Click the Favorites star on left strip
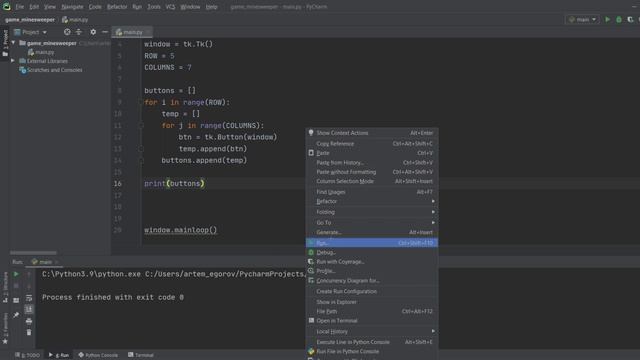 pyautogui.click(x=5, y=341)
